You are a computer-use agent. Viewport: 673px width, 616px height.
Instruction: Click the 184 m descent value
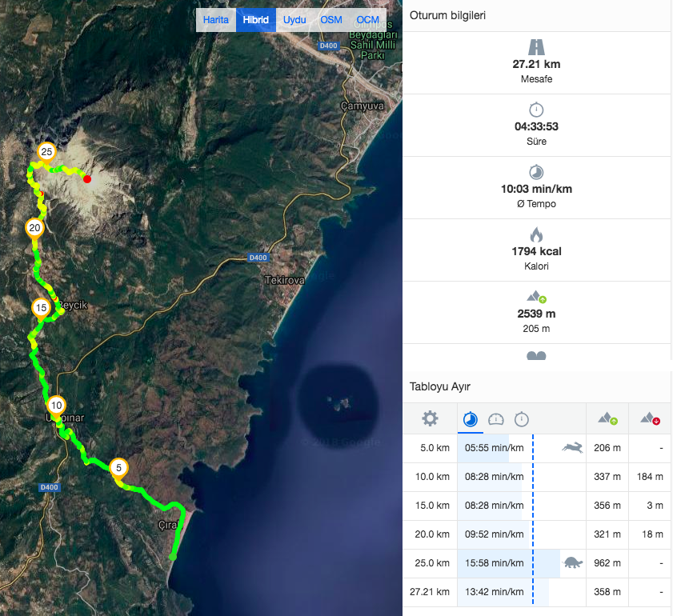click(650, 477)
